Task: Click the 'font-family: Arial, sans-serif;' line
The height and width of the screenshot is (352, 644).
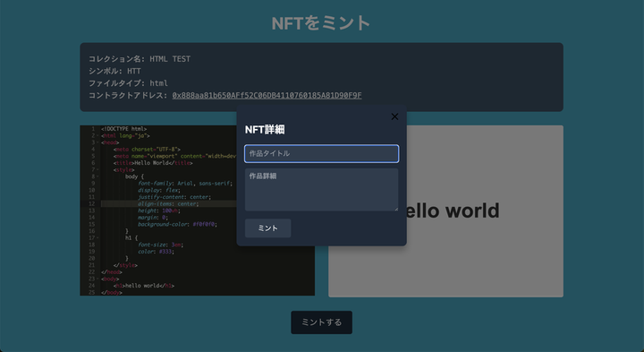Action: tap(185, 184)
